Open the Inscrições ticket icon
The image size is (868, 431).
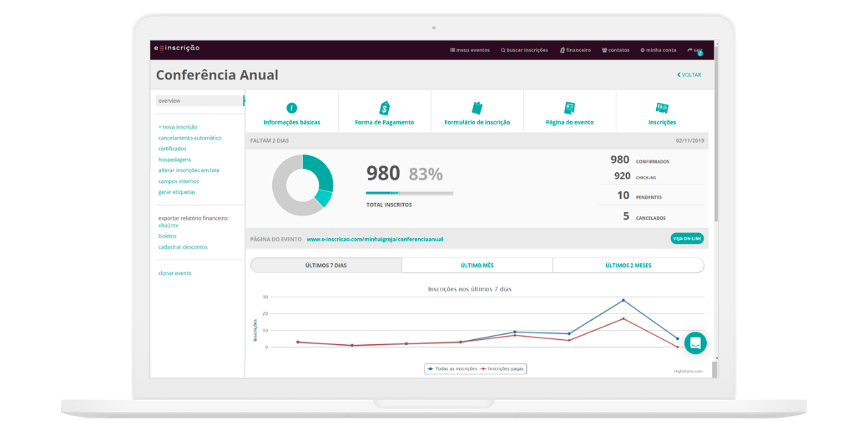tap(661, 108)
